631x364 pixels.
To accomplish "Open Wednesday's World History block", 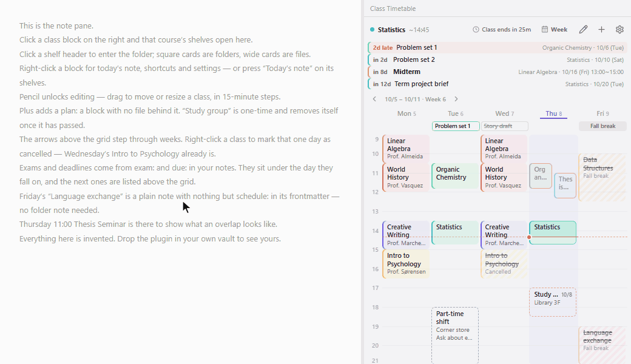I will (504, 177).
